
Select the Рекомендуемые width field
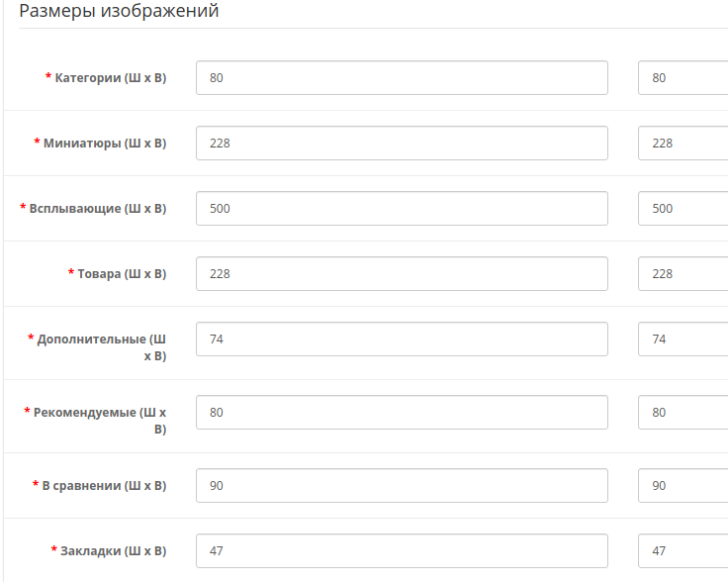pyautogui.click(x=402, y=413)
